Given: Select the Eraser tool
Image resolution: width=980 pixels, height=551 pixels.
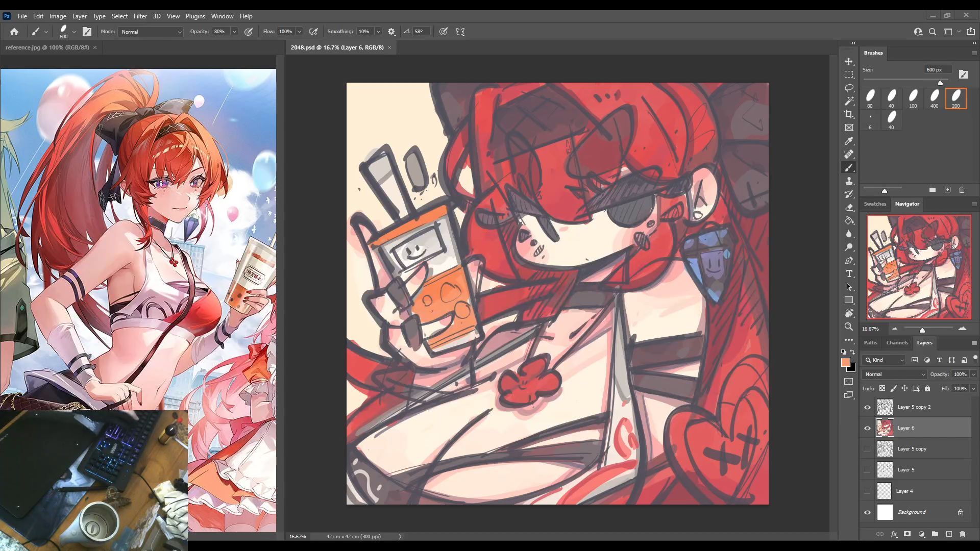Looking at the screenshot, I should pos(849,207).
